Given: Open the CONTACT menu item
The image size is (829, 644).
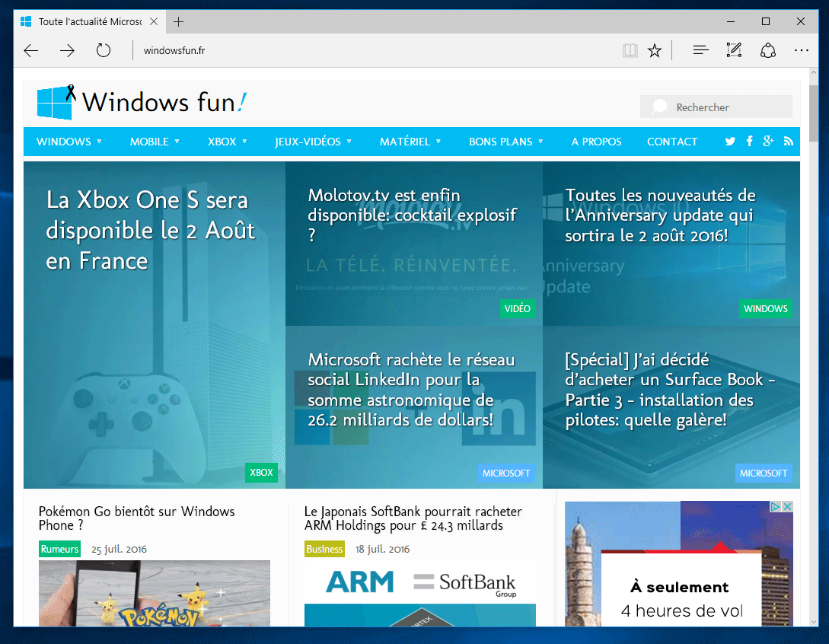Looking at the screenshot, I should pyautogui.click(x=671, y=142).
